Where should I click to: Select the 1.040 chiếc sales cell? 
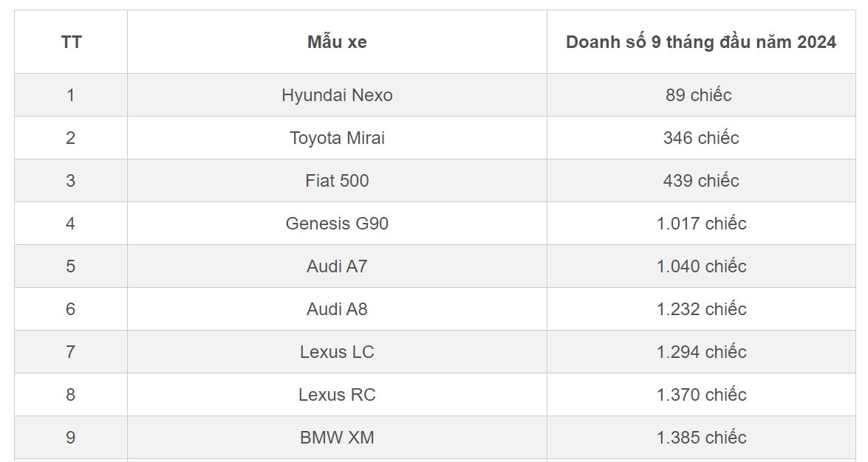point(701,266)
